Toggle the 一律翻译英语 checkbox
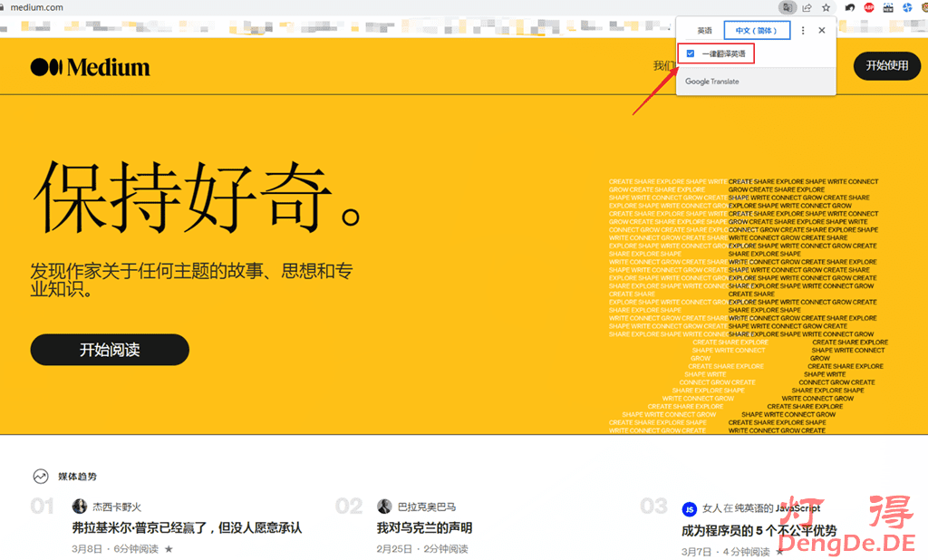This screenshot has width=928, height=560. 691,54
